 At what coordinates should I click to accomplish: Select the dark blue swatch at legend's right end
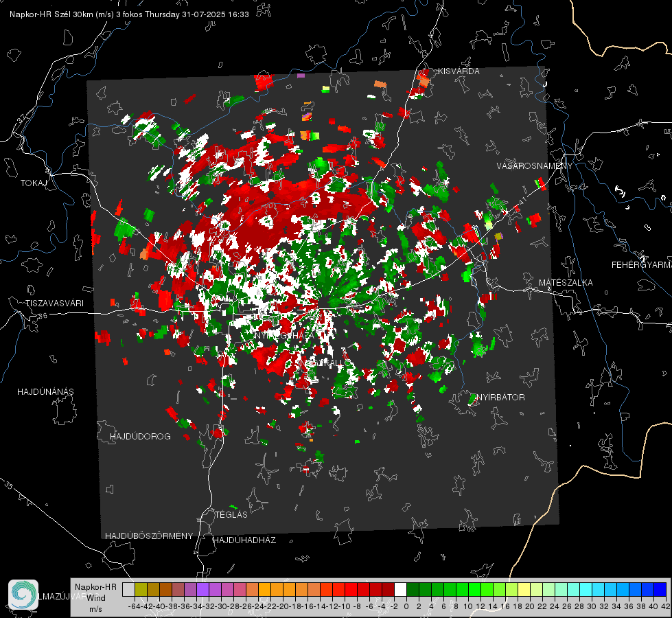660,589
